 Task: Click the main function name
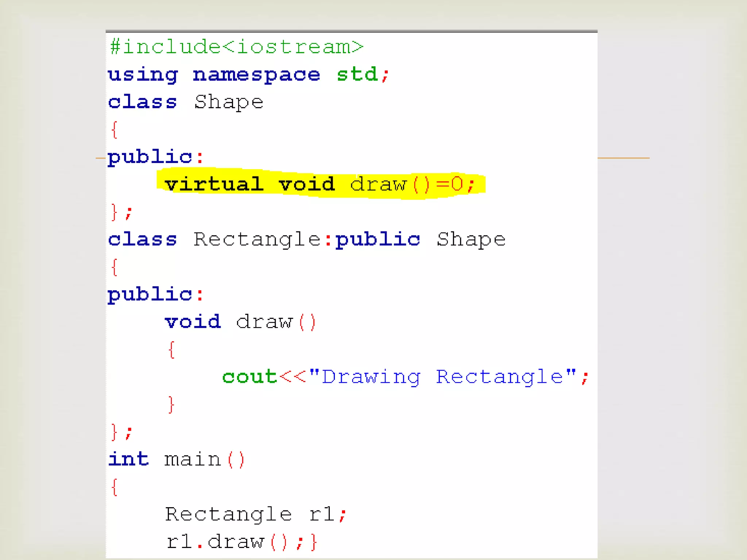coord(193,459)
